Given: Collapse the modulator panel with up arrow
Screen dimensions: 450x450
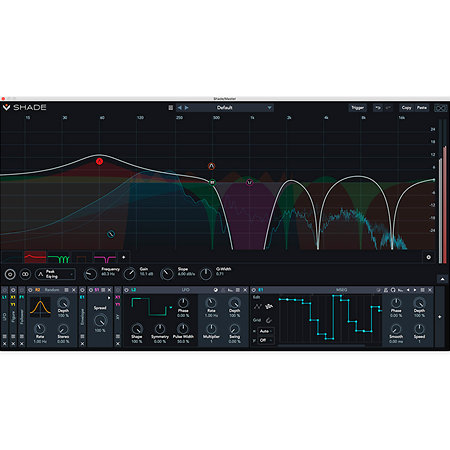Looking at the screenshot, I should pyautogui.click(x=442, y=279).
